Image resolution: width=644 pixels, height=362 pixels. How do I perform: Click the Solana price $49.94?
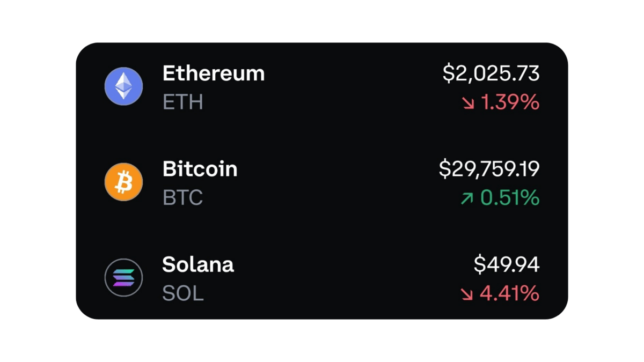(x=507, y=264)
